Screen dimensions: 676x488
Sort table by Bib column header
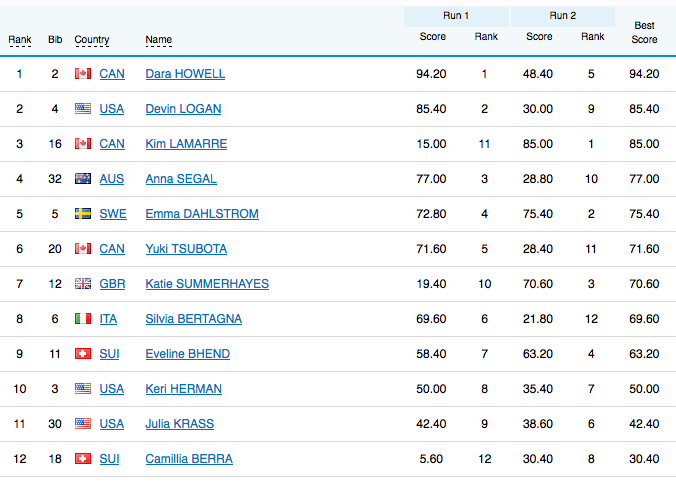click(x=55, y=41)
